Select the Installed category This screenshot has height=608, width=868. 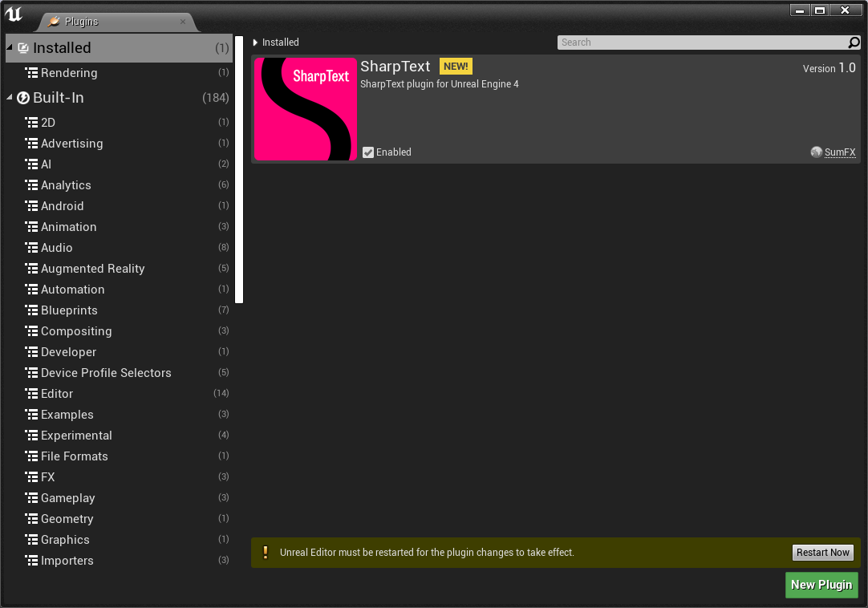click(x=119, y=47)
